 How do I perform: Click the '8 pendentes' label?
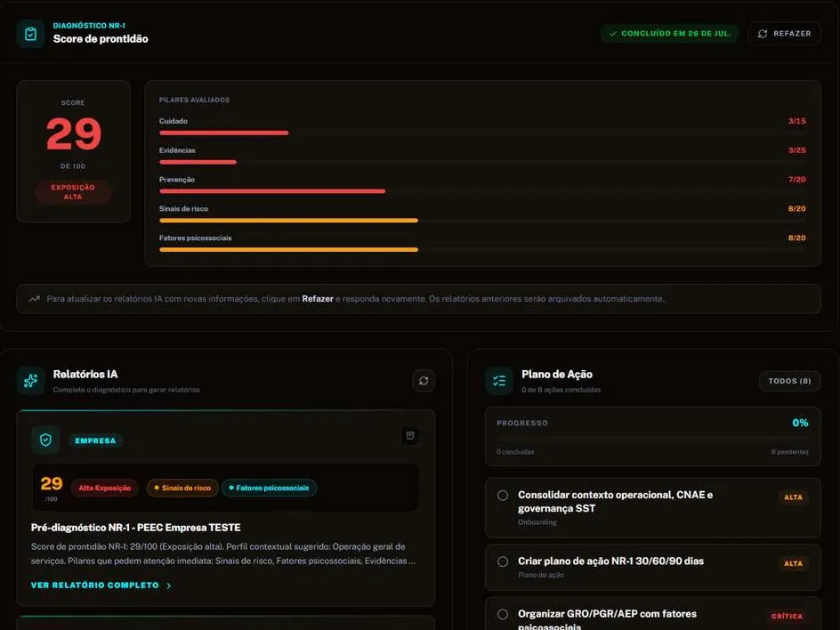[790, 452]
